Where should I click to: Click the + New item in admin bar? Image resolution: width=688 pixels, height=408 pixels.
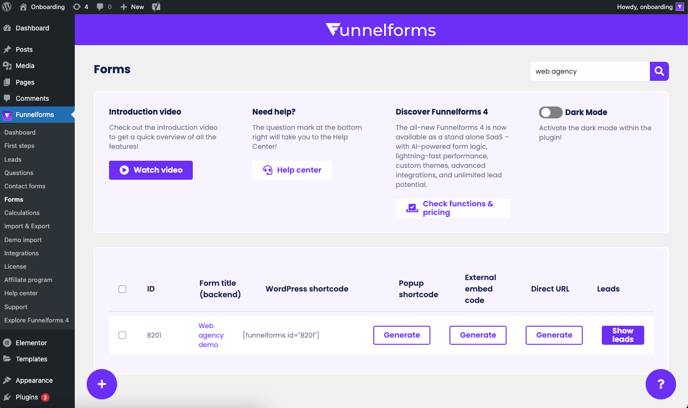coord(132,7)
